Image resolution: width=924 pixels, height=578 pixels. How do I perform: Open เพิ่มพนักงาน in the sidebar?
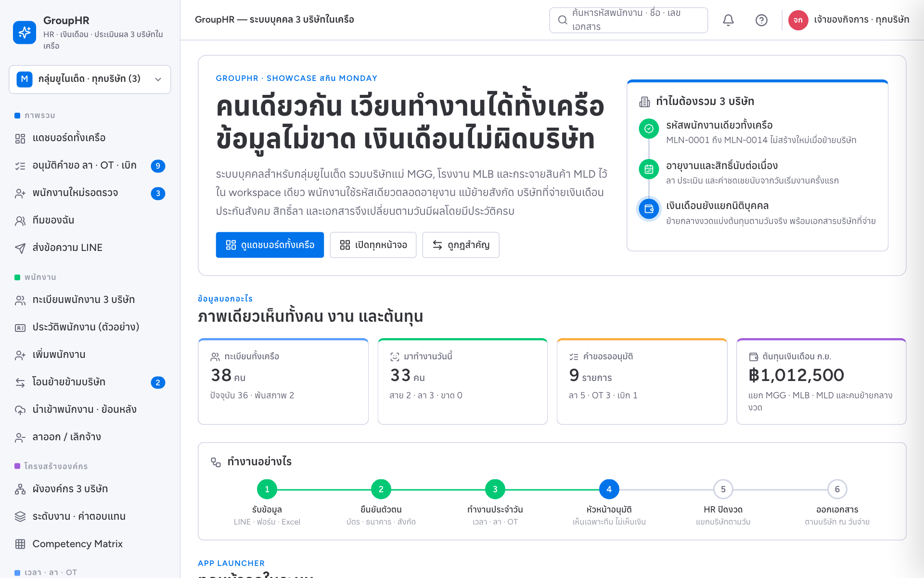[90, 355]
